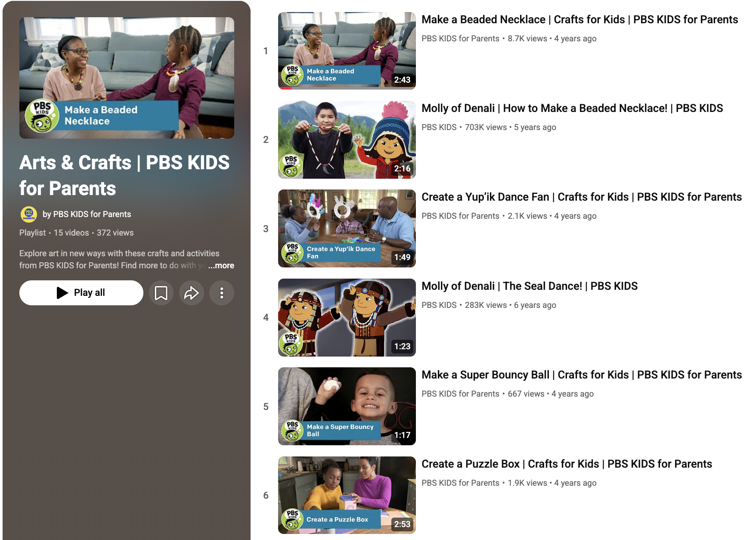
Task: Click PBS KIDS for Parents channel avatar
Action: [29, 214]
